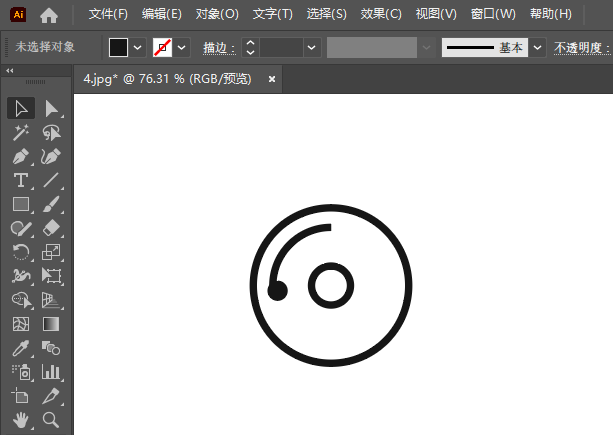Screen dimensions: 613x435
Task: Select the Rectangle tool
Action: pos(21,204)
